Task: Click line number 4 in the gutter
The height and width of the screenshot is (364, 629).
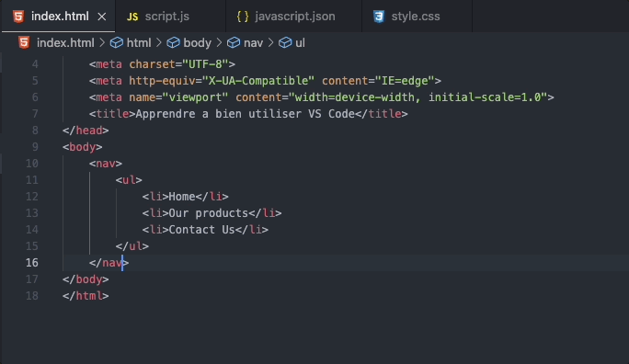Action: pyautogui.click(x=35, y=64)
